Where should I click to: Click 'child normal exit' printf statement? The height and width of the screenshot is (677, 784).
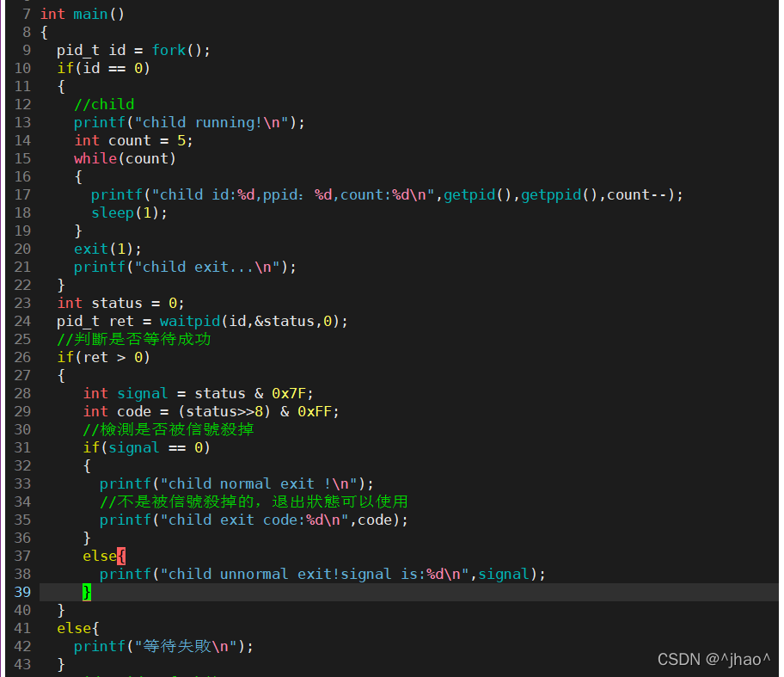[x=236, y=483]
